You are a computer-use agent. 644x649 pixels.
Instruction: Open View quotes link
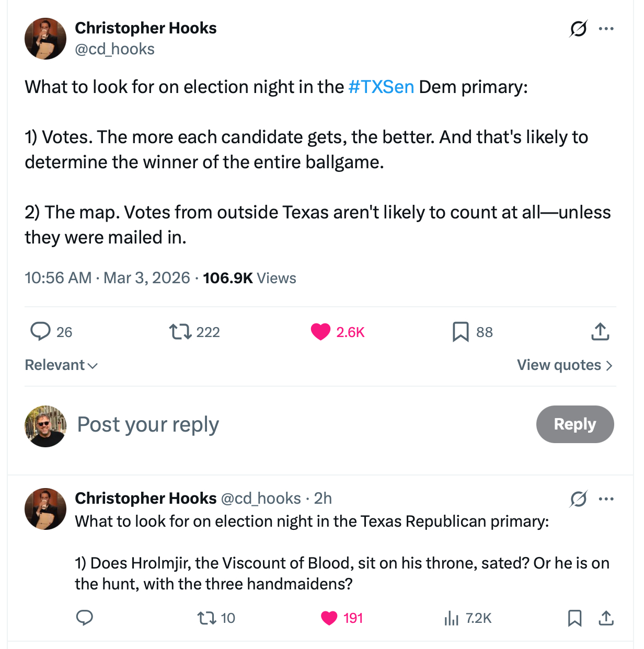click(565, 365)
